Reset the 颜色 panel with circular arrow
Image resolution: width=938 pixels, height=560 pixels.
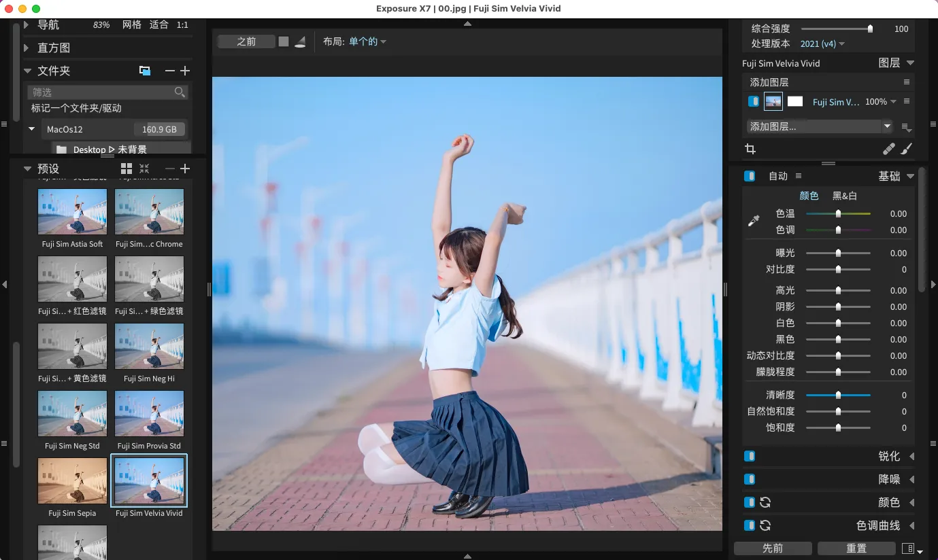point(765,502)
